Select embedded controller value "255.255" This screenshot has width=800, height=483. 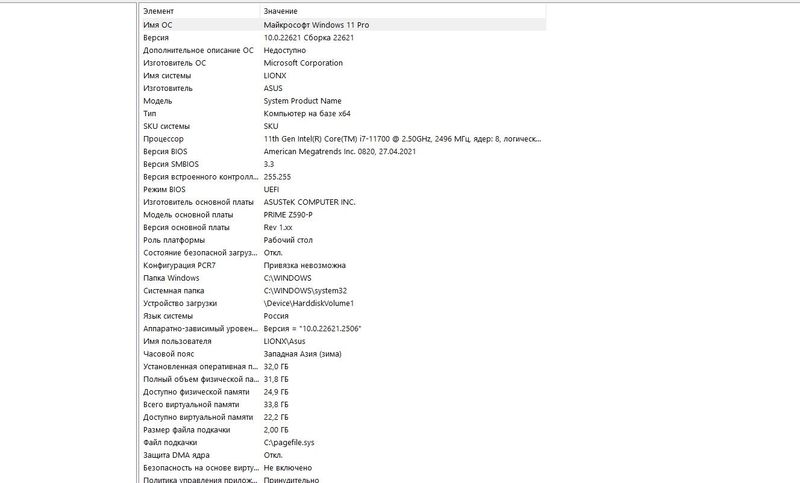point(277,176)
